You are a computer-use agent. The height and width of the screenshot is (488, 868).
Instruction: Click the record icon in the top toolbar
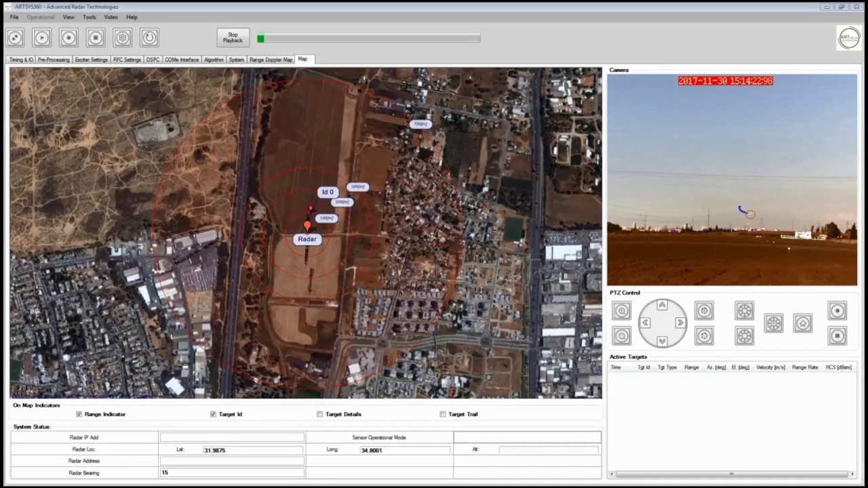coord(68,38)
